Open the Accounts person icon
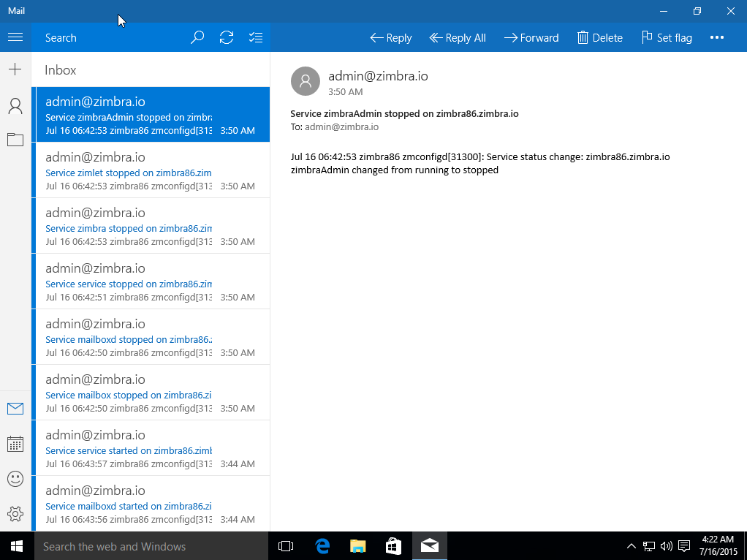The width and height of the screenshot is (747, 560). click(15, 107)
